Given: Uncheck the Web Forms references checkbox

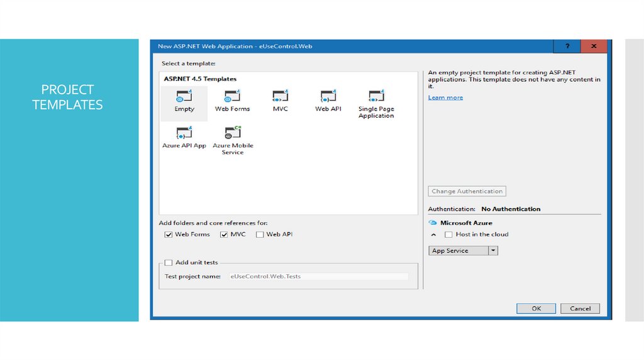Looking at the screenshot, I should coord(169,235).
